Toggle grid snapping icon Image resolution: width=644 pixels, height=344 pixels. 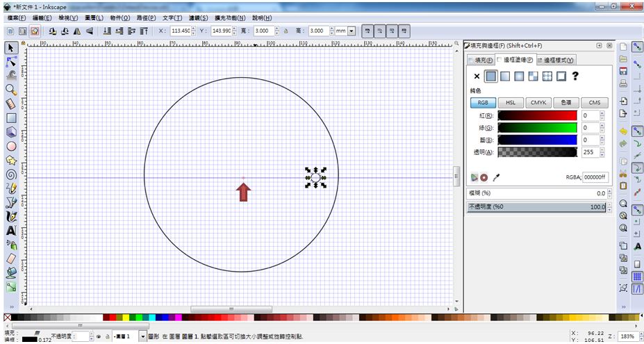pos(637,276)
